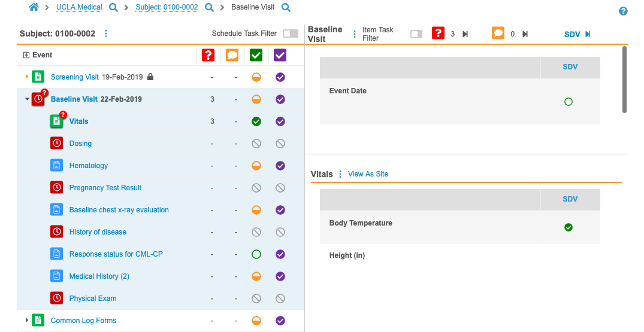Screen dimensions: 644x332
Task: Open the help question mark icon
Action: pos(623,11)
